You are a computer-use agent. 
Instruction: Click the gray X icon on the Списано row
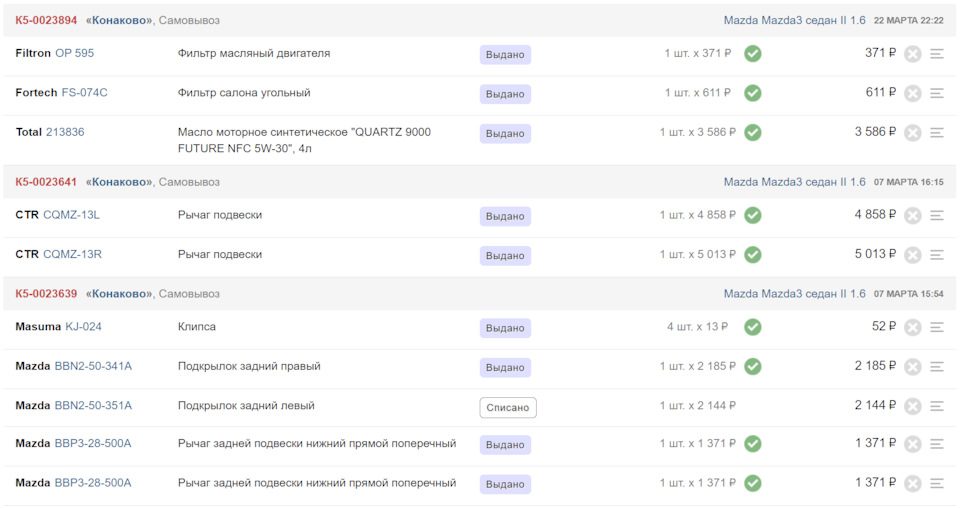coord(912,406)
